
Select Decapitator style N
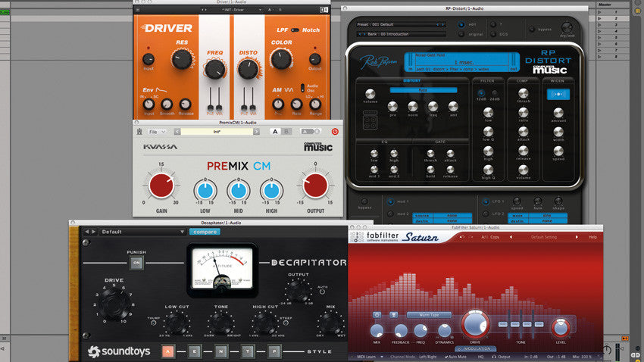tap(221, 351)
